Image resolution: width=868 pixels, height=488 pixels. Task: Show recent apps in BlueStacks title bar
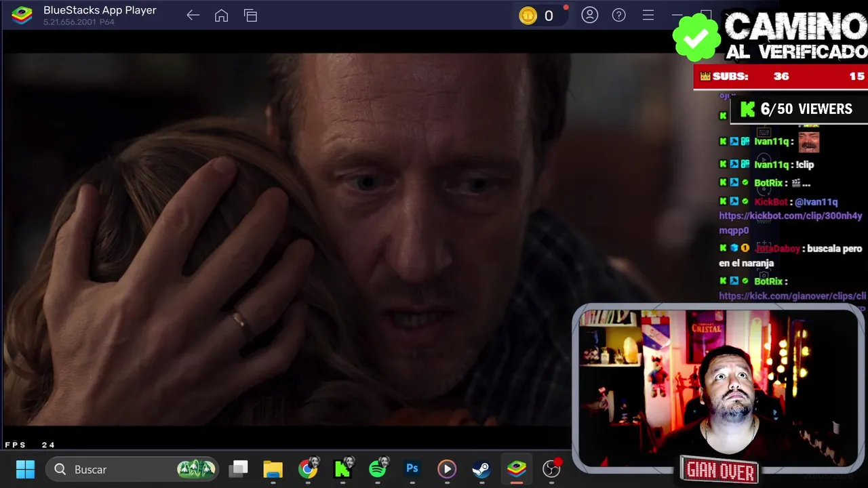coord(251,15)
